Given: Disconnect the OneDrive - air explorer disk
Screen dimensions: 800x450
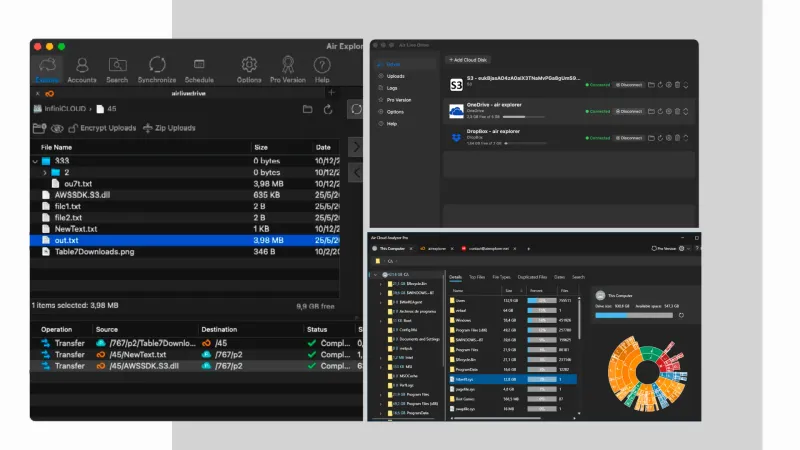Looking at the screenshot, I should (x=629, y=111).
